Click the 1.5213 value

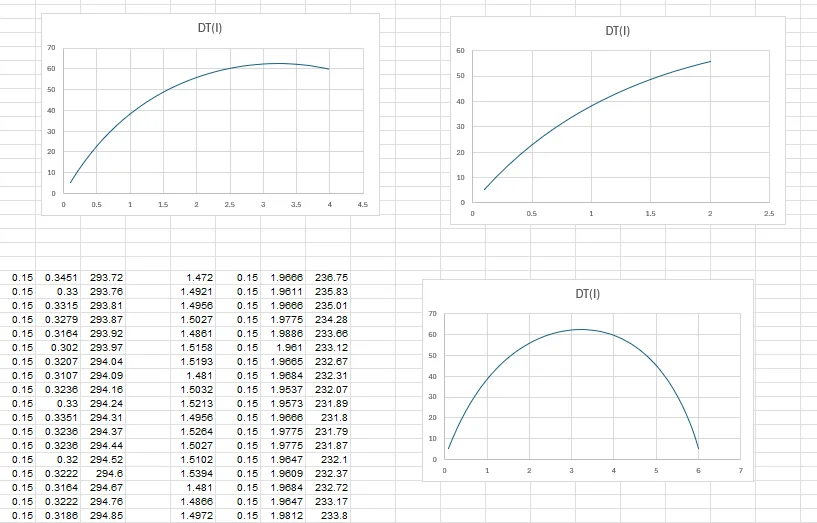coord(193,404)
